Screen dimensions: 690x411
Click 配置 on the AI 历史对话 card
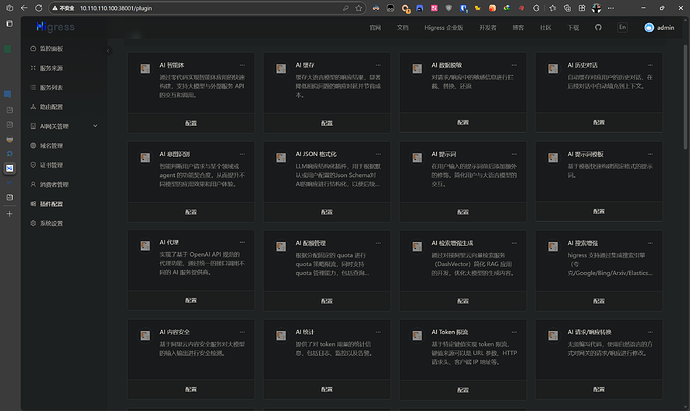[599, 122]
